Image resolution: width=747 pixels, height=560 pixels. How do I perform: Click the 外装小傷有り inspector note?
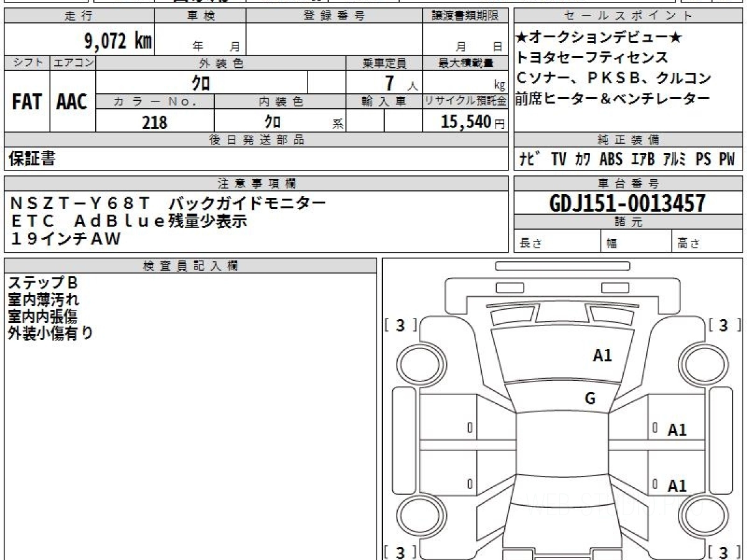(x=50, y=333)
